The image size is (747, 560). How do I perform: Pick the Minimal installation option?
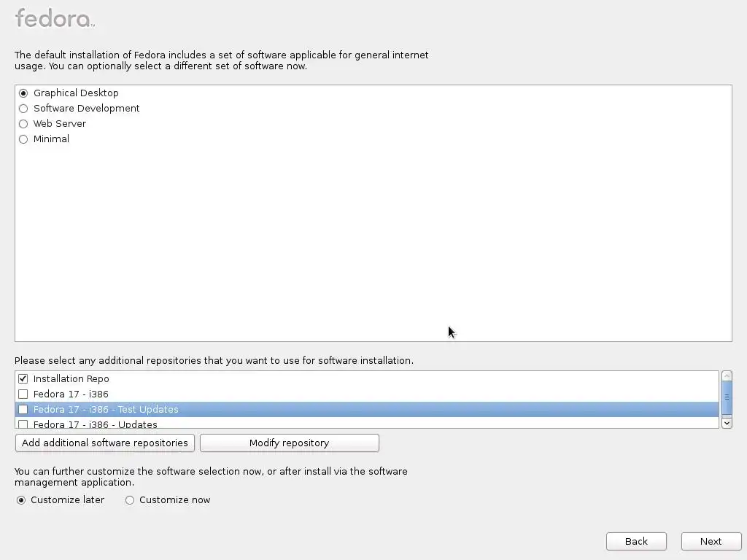coord(23,139)
